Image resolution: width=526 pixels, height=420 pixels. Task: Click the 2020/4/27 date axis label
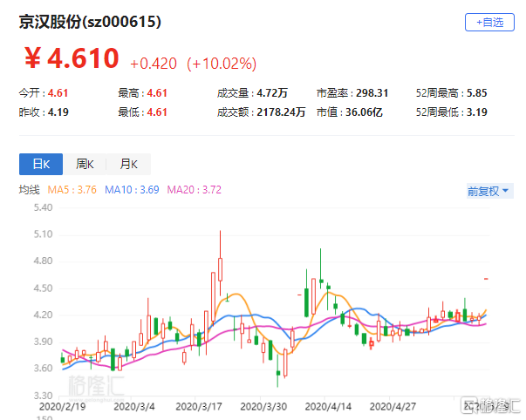pyautogui.click(x=393, y=407)
